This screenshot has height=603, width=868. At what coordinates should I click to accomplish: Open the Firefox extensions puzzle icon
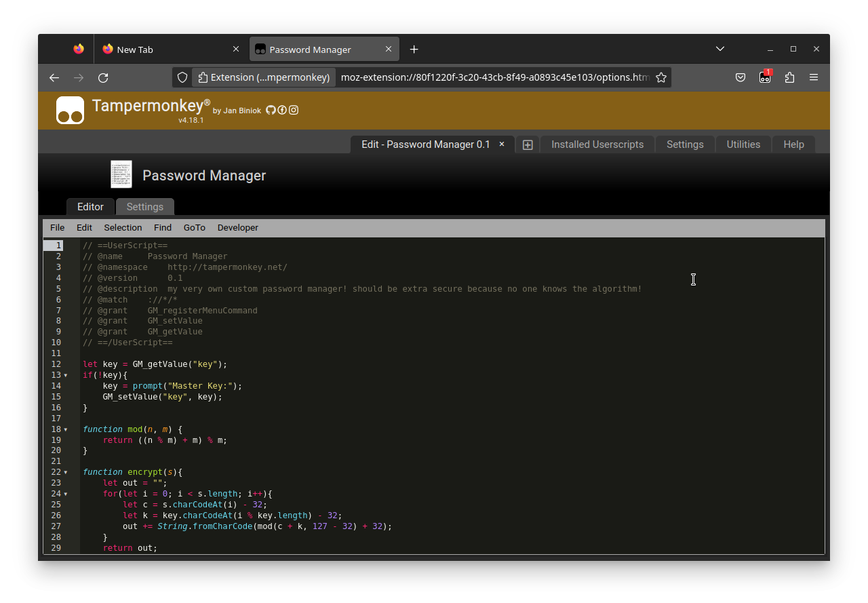coord(789,77)
